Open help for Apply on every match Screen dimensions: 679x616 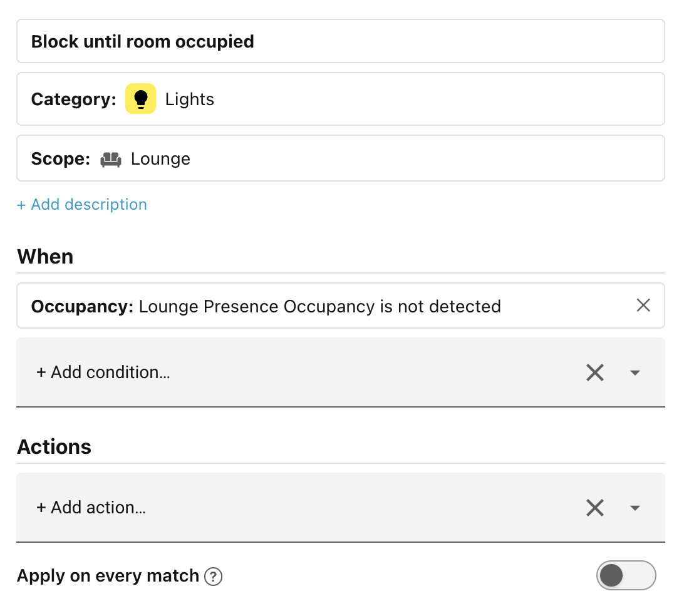pyautogui.click(x=213, y=577)
